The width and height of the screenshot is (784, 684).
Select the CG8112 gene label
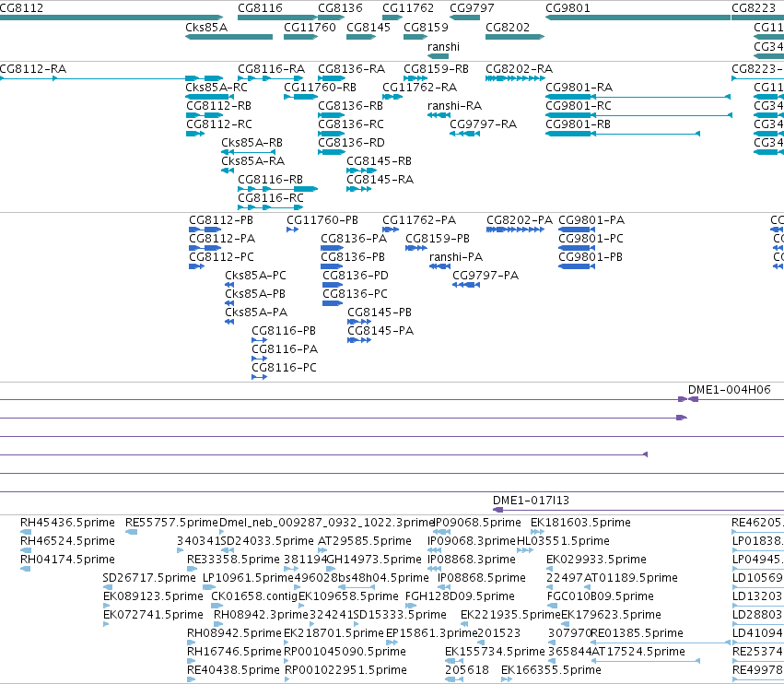21,8
